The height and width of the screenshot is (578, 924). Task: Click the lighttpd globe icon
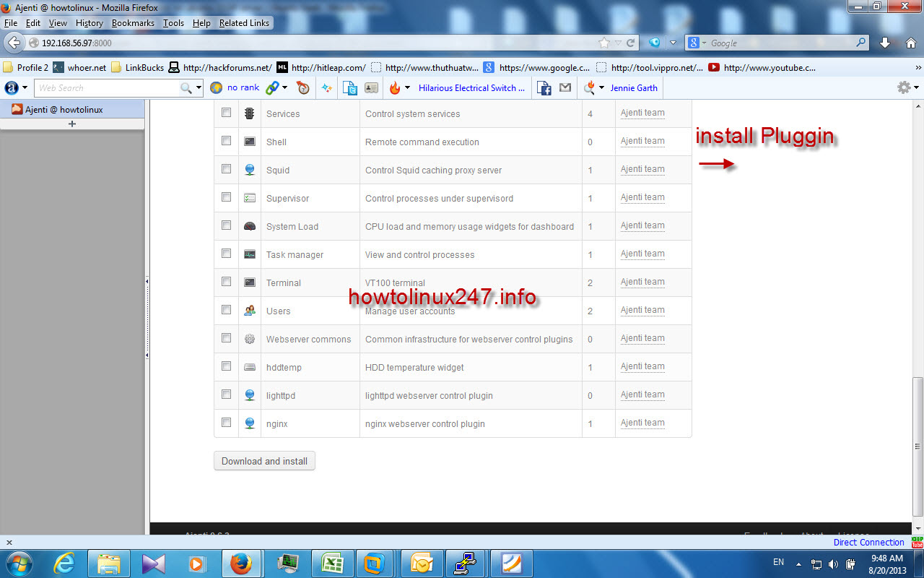[x=250, y=395]
